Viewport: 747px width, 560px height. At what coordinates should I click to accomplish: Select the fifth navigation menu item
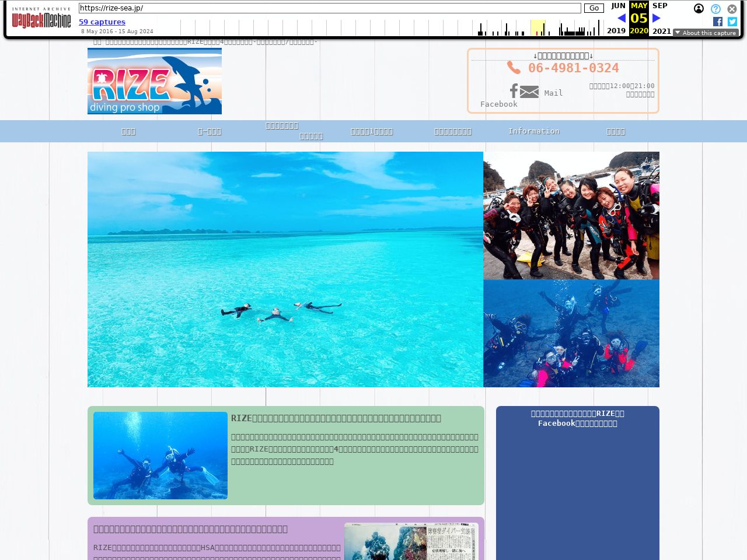coord(453,131)
